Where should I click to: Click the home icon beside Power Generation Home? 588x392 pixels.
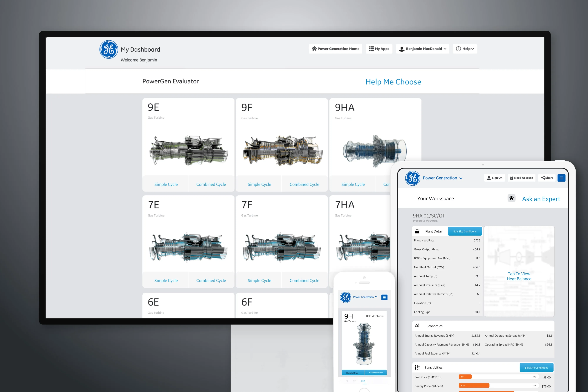coord(314,49)
